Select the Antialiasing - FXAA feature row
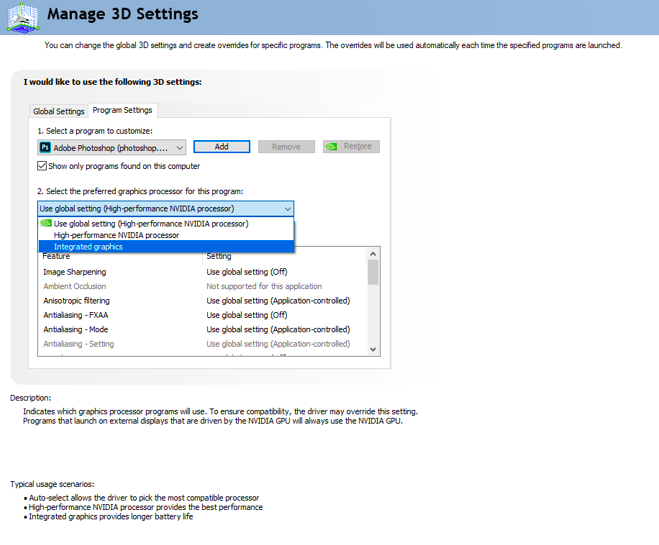The width and height of the screenshot is (659, 545). tap(202, 315)
